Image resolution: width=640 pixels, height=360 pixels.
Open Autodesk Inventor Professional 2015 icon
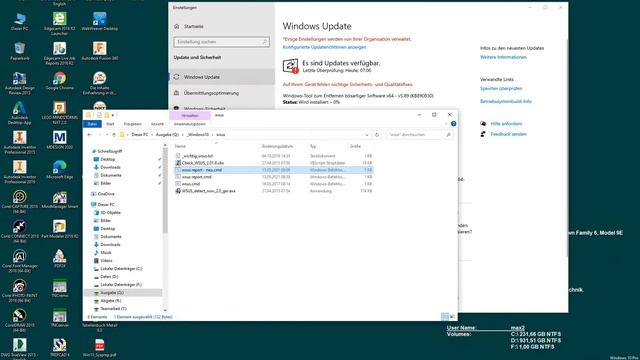[20, 142]
